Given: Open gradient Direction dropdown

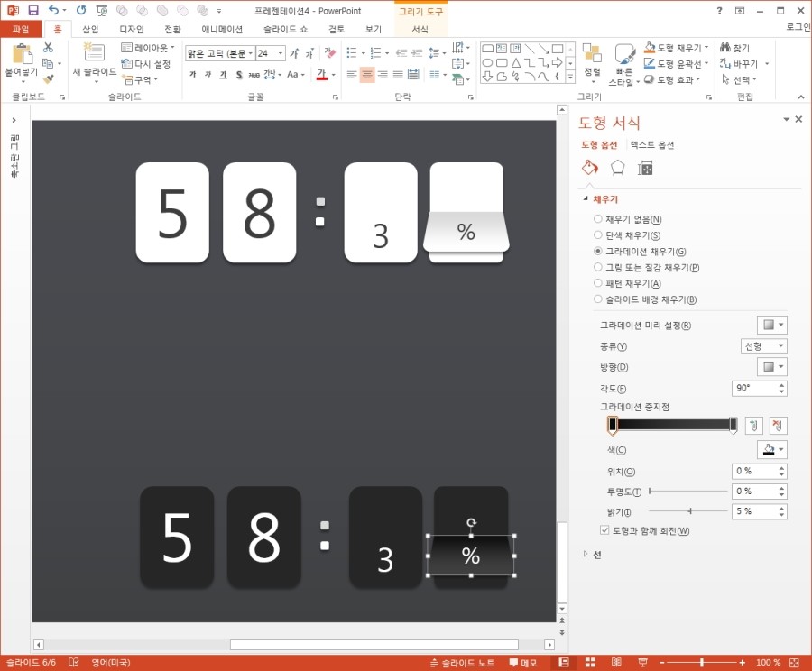Looking at the screenshot, I should point(772,366).
